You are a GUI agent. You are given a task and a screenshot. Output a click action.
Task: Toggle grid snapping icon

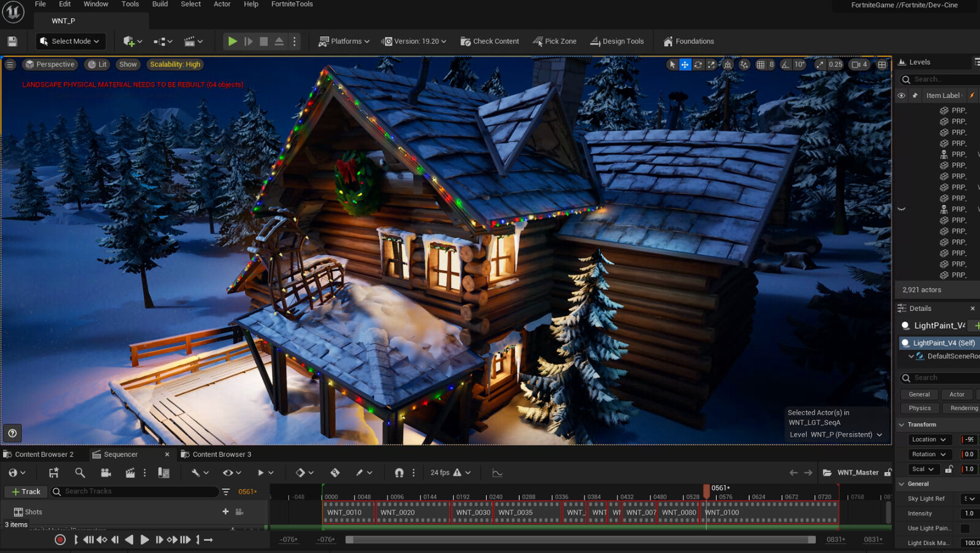760,64
